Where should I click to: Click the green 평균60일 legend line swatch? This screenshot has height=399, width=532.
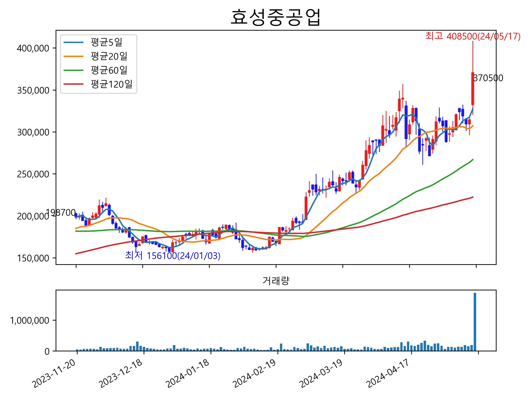tap(73, 70)
